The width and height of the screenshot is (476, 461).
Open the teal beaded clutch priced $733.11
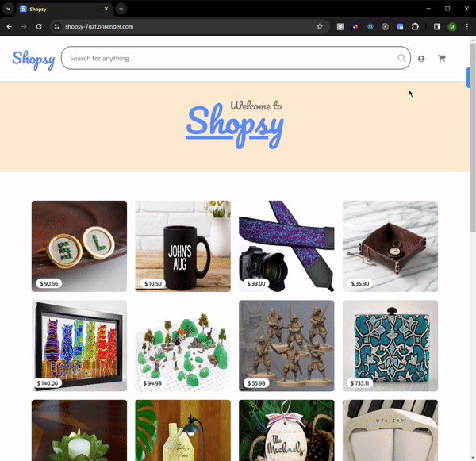click(390, 346)
